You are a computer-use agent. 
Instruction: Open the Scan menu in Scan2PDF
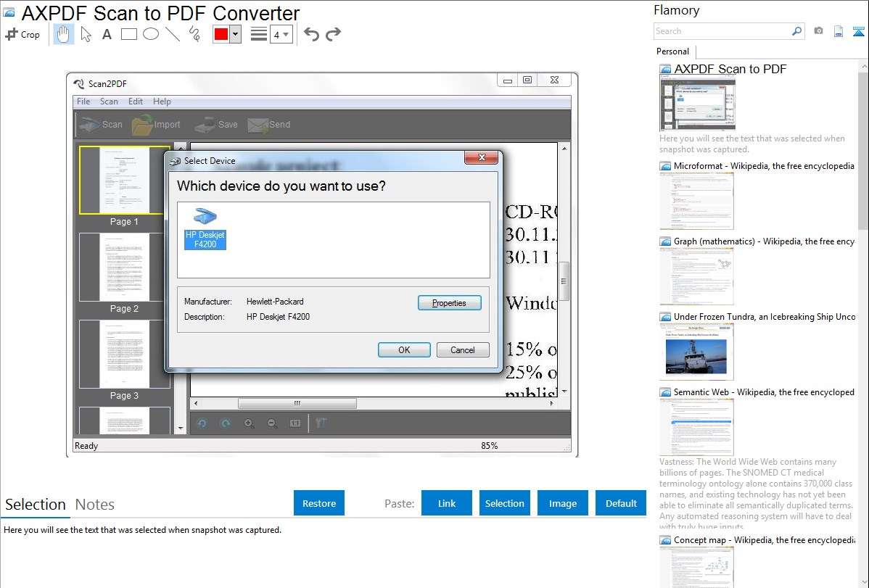(109, 102)
